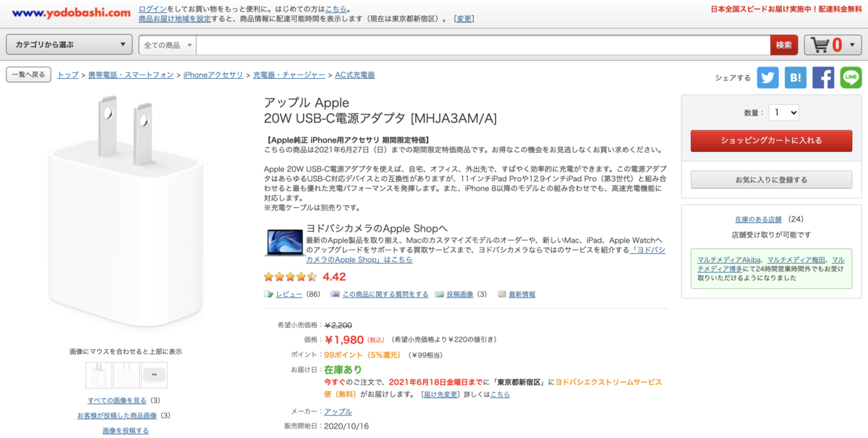Open the マルチメディア梅田 store link
The image size is (868, 438).
pyautogui.click(x=796, y=260)
